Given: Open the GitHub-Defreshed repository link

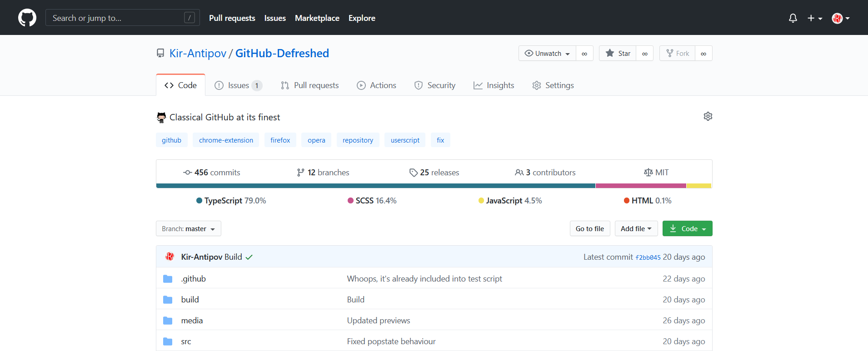Looking at the screenshot, I should [x=282, y=53].
